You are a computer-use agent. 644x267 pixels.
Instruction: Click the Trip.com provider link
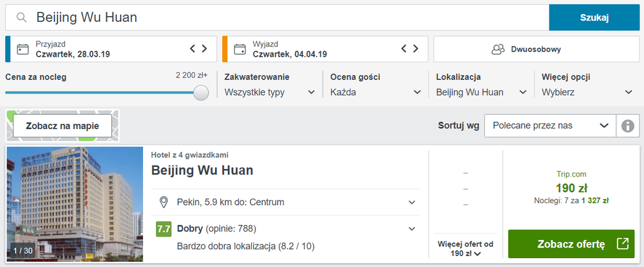point(571,174)
